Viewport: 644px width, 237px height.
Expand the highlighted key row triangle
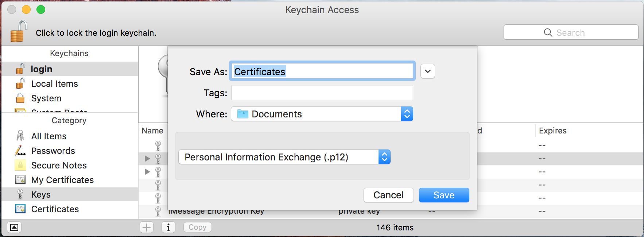[147, 159]
